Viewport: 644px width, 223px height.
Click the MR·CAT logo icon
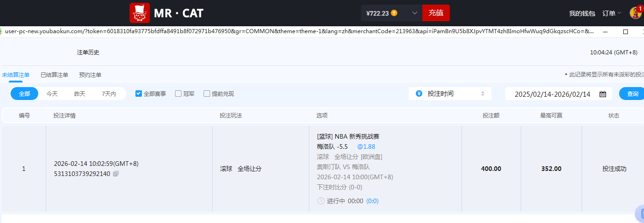[x=140, y=13]
